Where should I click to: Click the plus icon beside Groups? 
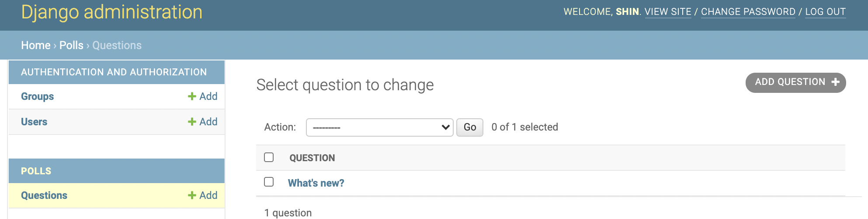click(192, 96)
